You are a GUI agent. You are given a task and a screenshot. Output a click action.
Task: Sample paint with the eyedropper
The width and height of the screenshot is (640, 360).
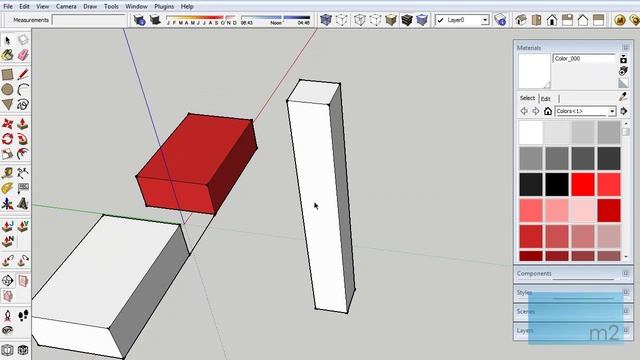(x=623, y=97)
